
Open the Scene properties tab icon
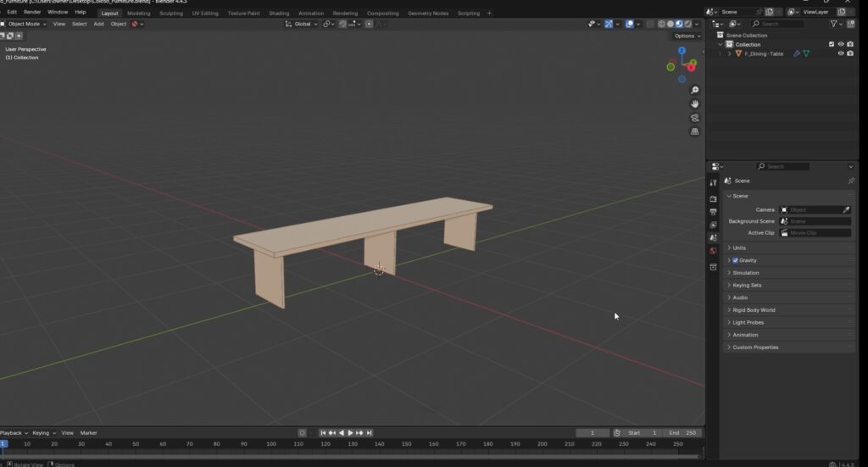(x=713, y=237)
